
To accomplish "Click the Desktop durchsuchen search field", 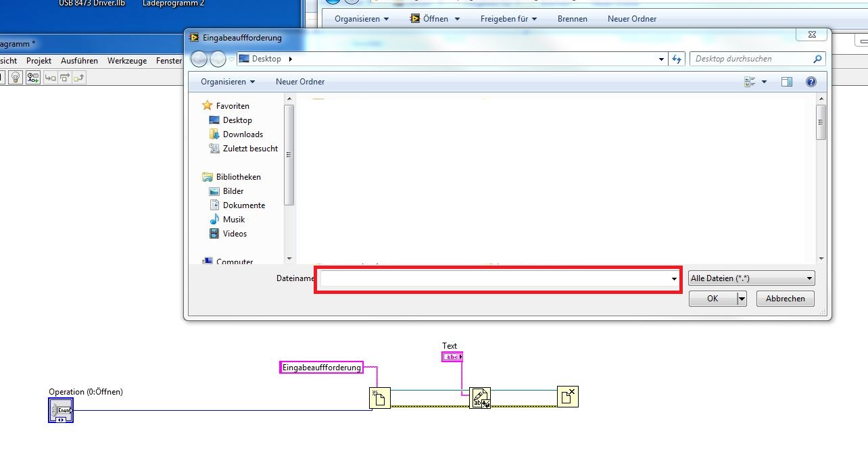I will 752,59.
